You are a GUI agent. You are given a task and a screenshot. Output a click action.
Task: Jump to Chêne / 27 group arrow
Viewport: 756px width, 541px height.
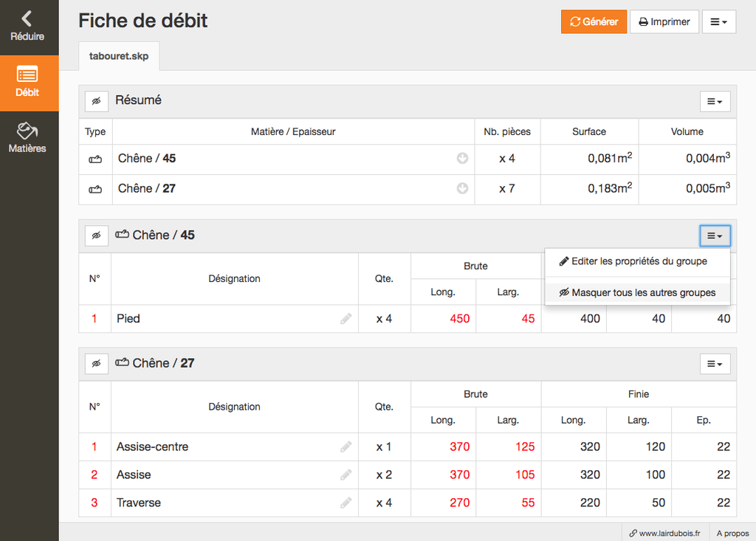pos(462,188)
